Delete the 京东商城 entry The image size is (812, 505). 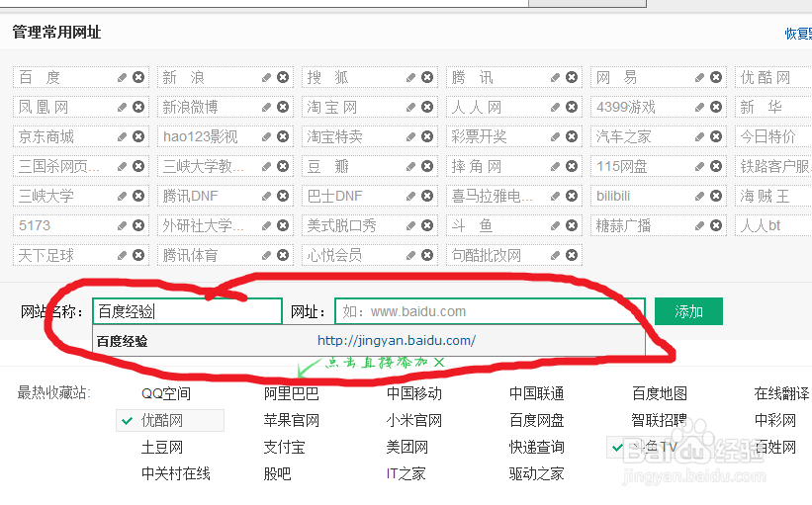tap(138, 136)
